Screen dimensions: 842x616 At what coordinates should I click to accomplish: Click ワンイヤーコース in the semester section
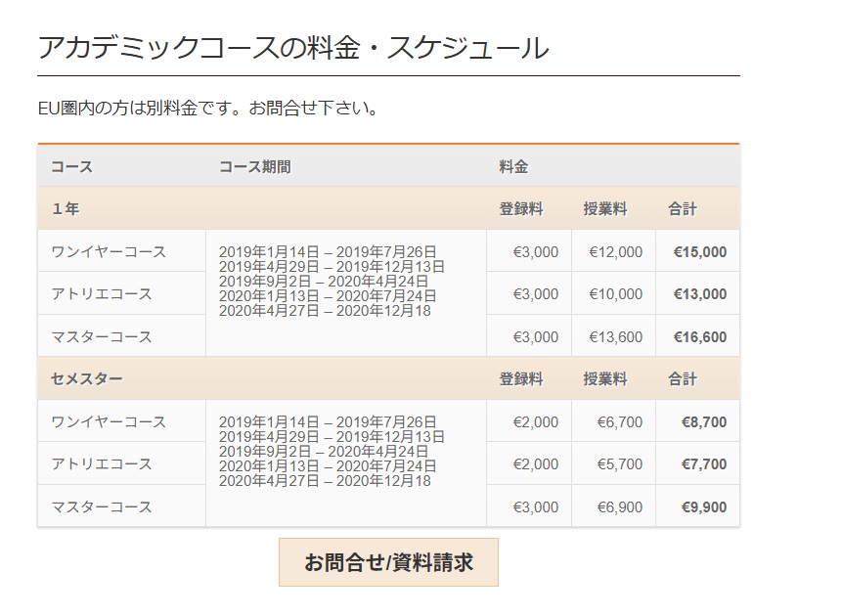(109, 421)
